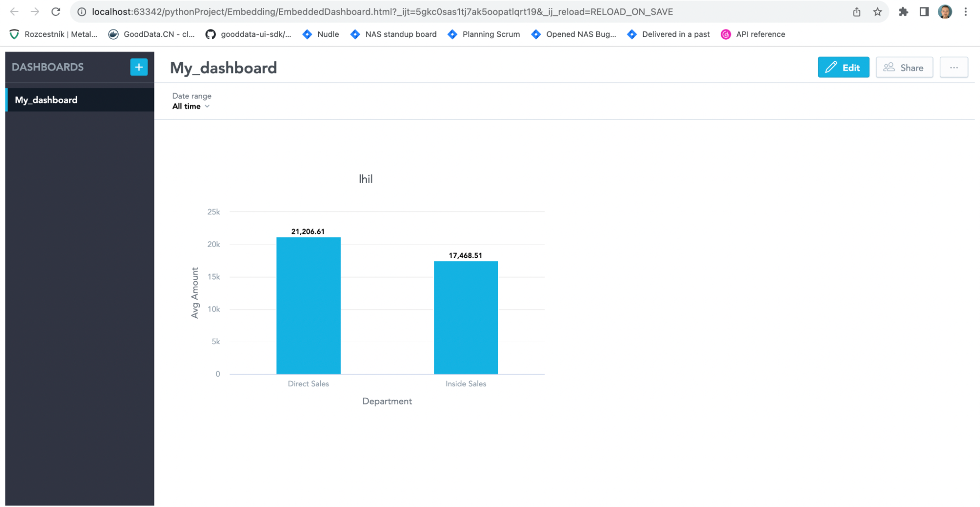
Task: Open the NAS standup board bookmark
Action: point(393,34)
